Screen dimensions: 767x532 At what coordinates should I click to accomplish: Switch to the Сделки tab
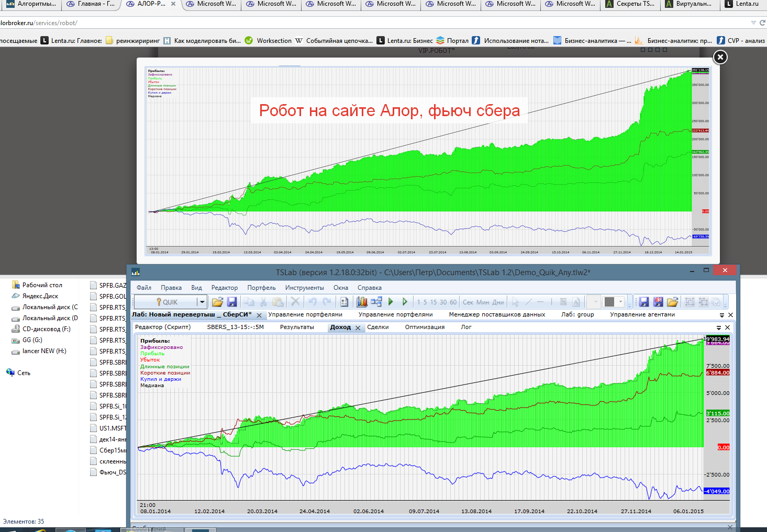pos(377,327)
